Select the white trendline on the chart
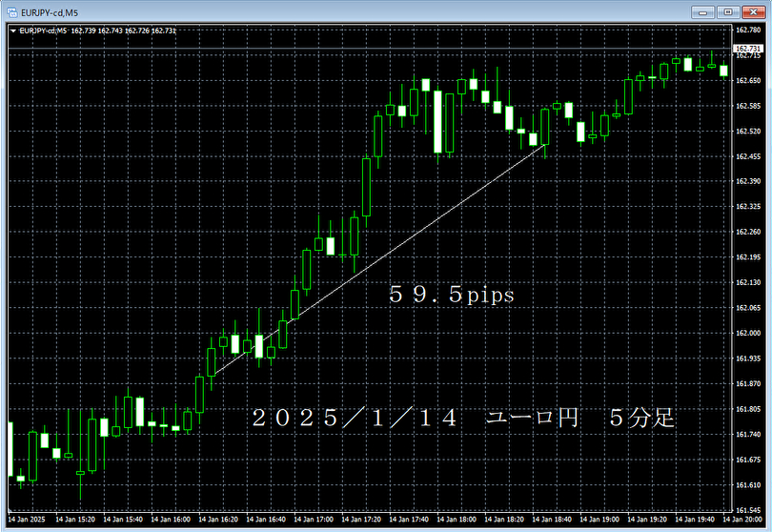The width and height of the screenshot is (772, 532). point(379,260)
